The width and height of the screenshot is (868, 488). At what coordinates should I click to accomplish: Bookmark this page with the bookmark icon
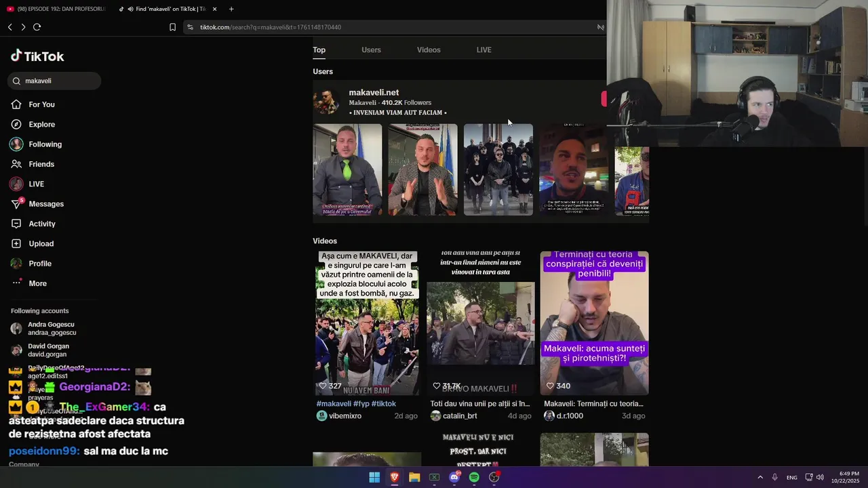(x=172, y=27)
